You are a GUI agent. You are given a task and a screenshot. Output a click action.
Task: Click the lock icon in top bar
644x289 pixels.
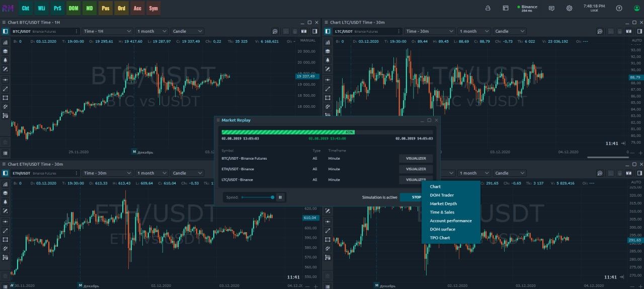click(x=488, y=8)
